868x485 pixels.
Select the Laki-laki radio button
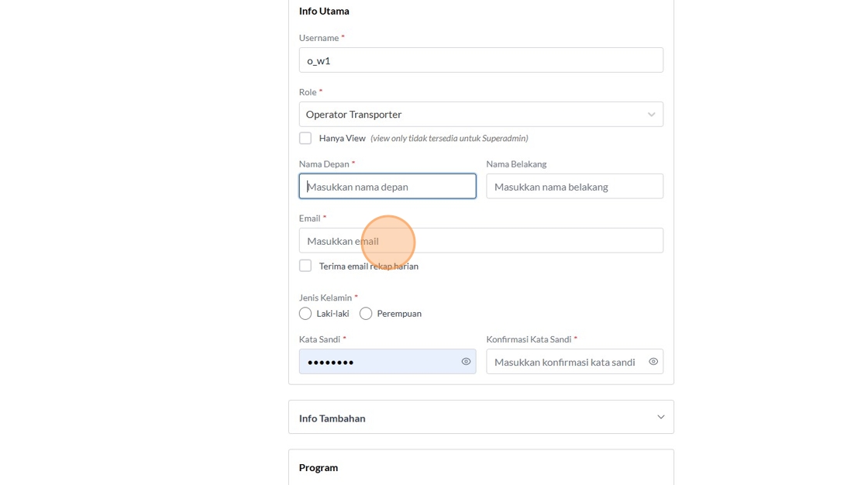point(305,314)
